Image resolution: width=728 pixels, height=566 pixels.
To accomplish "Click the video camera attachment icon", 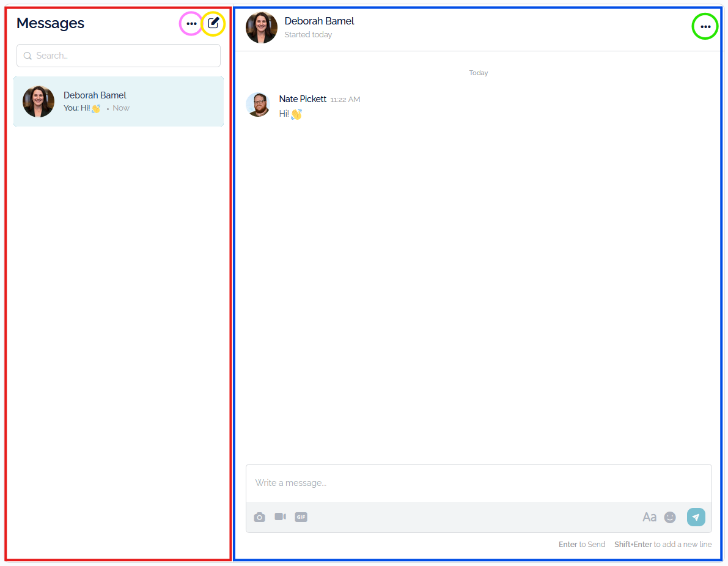I will pos(280,517).
